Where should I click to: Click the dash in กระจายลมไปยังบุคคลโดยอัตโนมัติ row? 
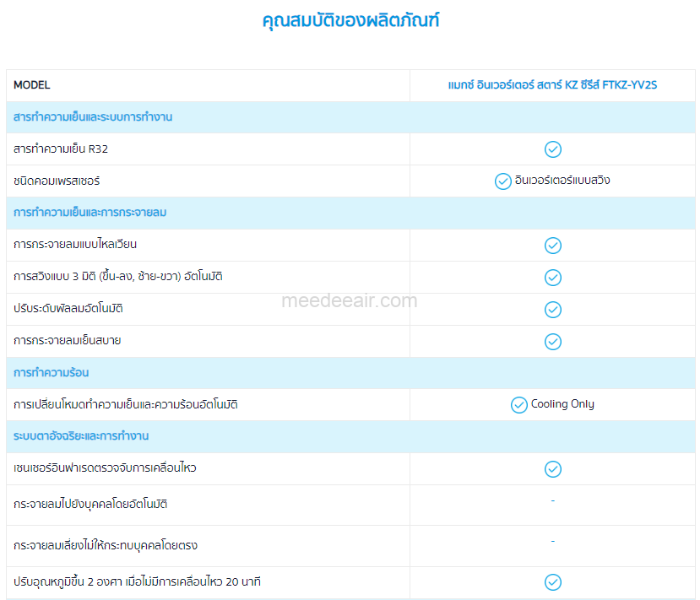point(552,501)
